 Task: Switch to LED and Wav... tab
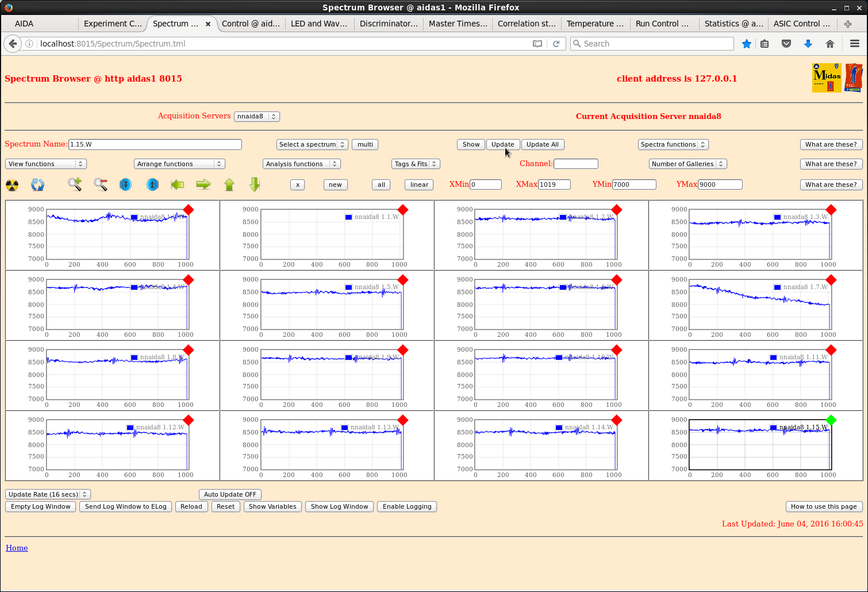coord(319,24)
